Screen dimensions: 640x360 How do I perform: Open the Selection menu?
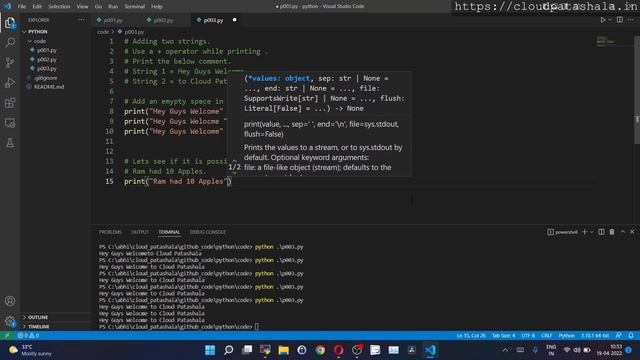coord(59,7)
